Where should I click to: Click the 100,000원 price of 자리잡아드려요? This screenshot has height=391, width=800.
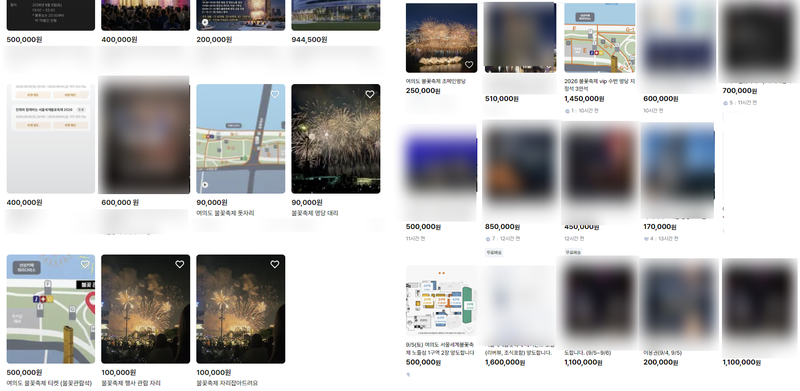pyautogui.click(x=214, y=373)
